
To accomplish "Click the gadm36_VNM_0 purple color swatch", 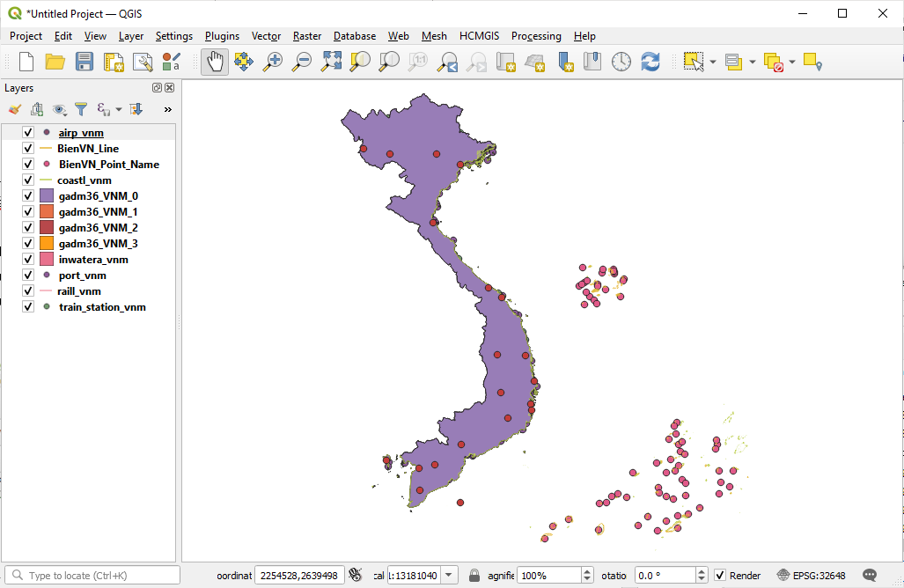I will [x=47, y=196].
